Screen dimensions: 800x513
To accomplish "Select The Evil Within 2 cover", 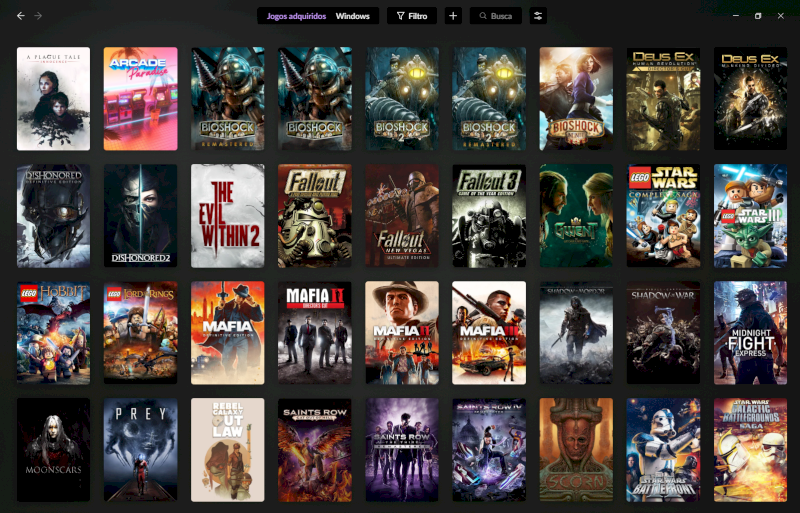I will point(227,216).
